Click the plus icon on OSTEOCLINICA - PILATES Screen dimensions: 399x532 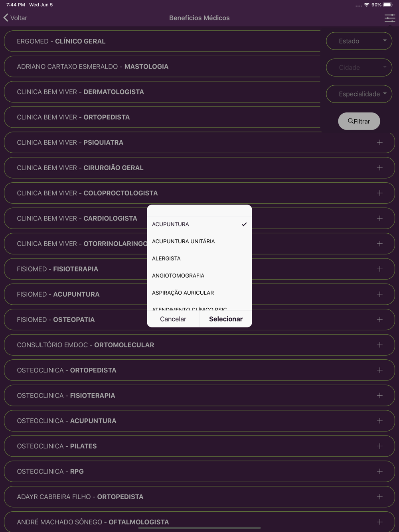(379, 446)
